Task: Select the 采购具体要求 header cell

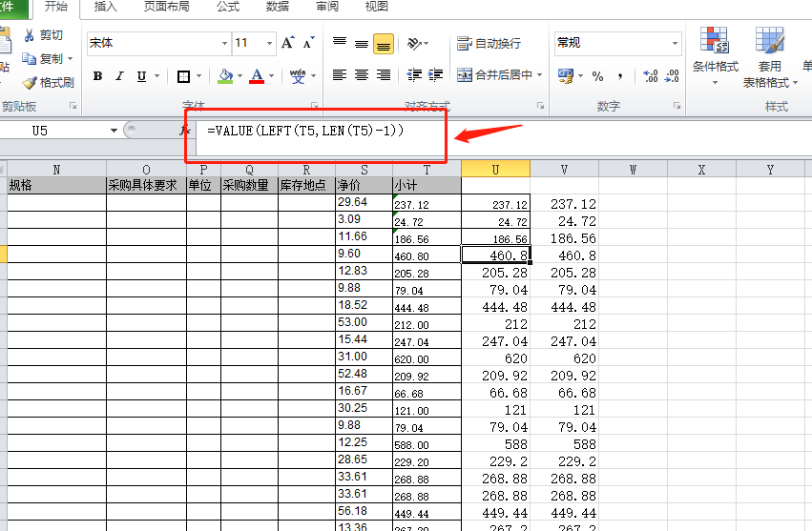Action: click(146, 185)
